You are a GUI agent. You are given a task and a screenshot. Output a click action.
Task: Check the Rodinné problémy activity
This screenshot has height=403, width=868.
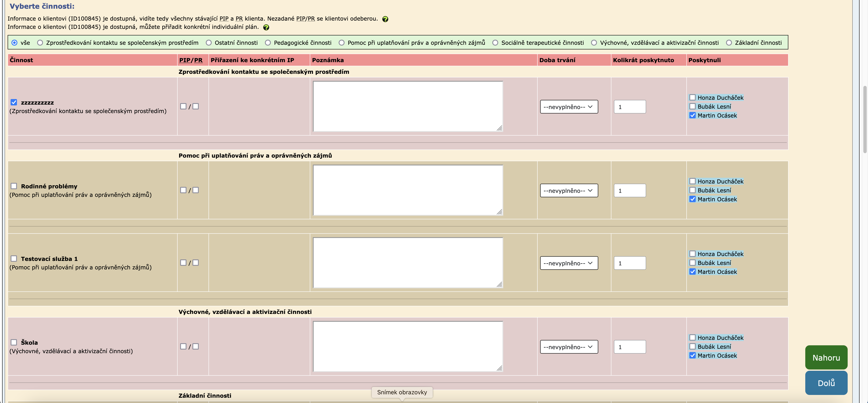coord(14,186)
